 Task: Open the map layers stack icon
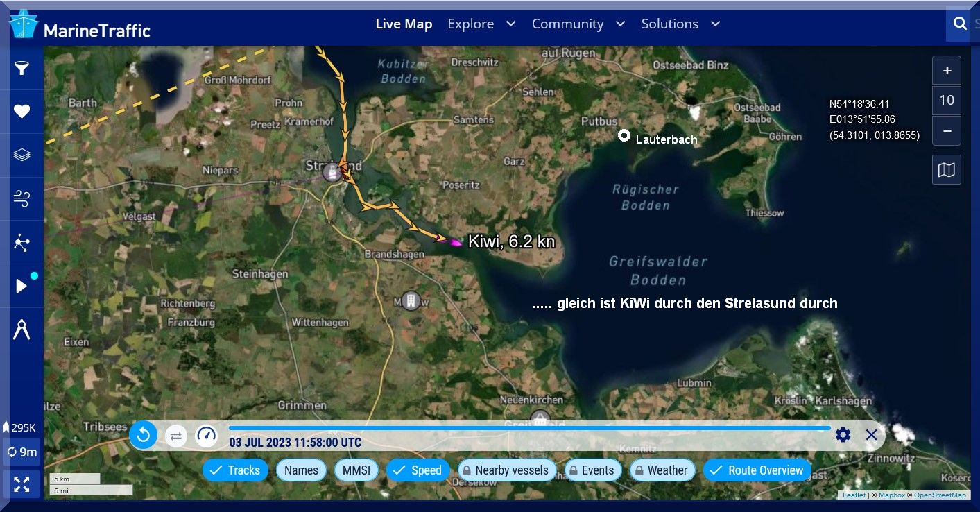[x=22, y=155]
